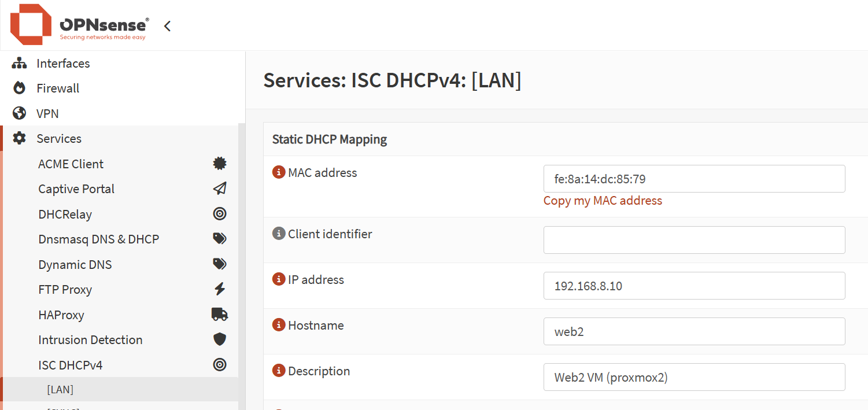Expand the VPN sidebar section
This screenshot has width=868, height=410.
pyautogui.click(x=47, y=114)
